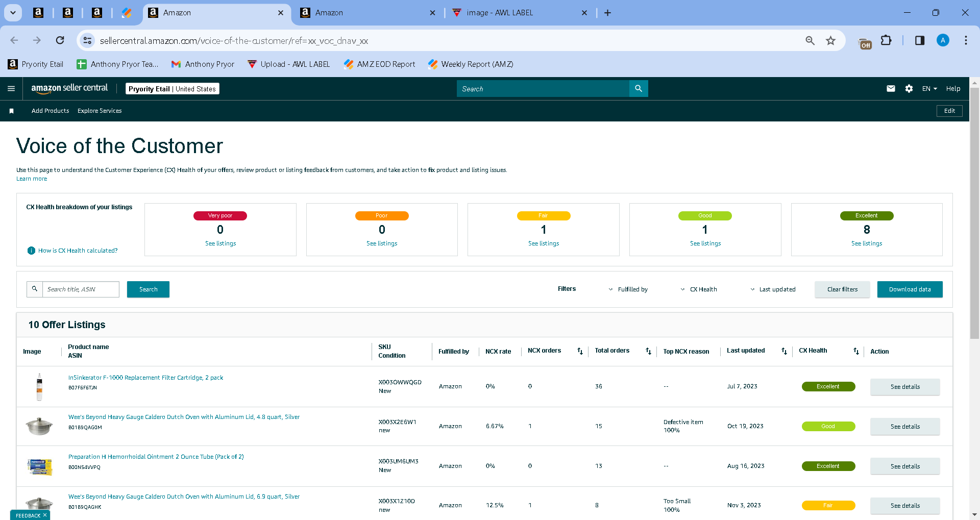Screen dimensions: 980x520
Task: Click the info icon beside How is CX Health calculated
Action: click(x=31, y=251)
